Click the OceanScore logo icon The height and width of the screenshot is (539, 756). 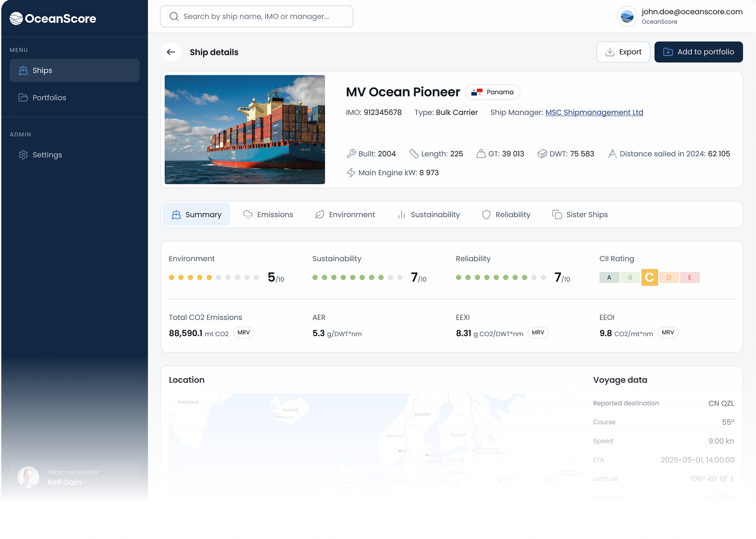16,19
